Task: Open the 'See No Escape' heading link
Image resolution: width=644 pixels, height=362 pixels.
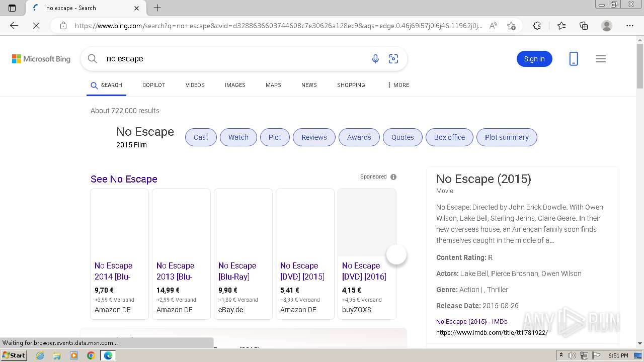Action: (124, 179)
